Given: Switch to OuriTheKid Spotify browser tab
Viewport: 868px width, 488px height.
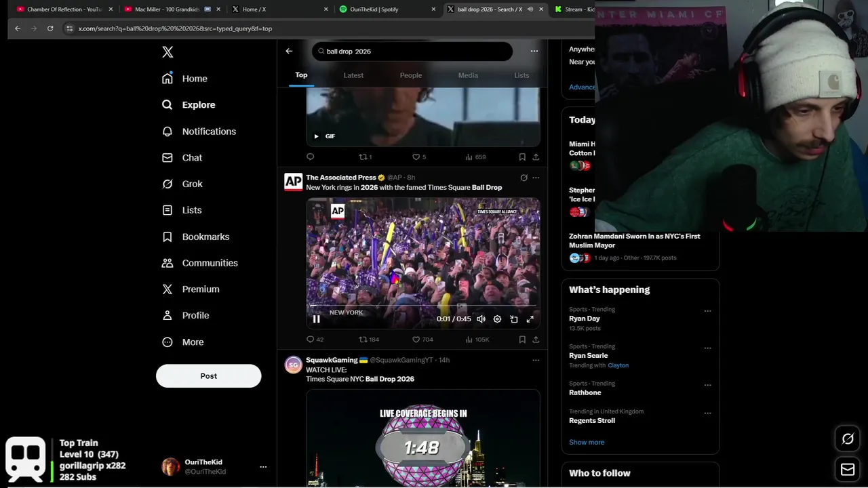Looking at the screenshot, I should tap(387, 9).
